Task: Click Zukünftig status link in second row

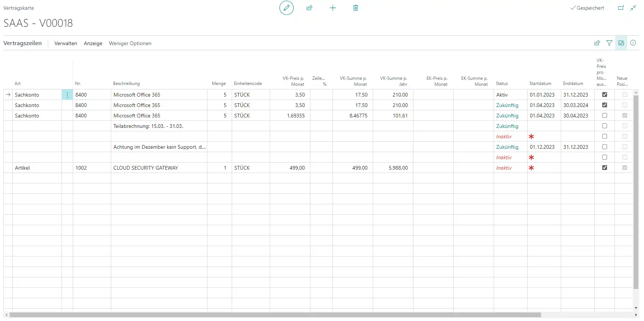Action: (507, 105)
